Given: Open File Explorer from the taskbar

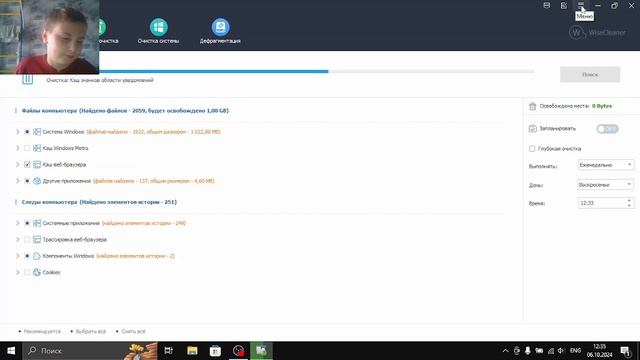Looking at the screenshot, I should click(x=192, y=351).
